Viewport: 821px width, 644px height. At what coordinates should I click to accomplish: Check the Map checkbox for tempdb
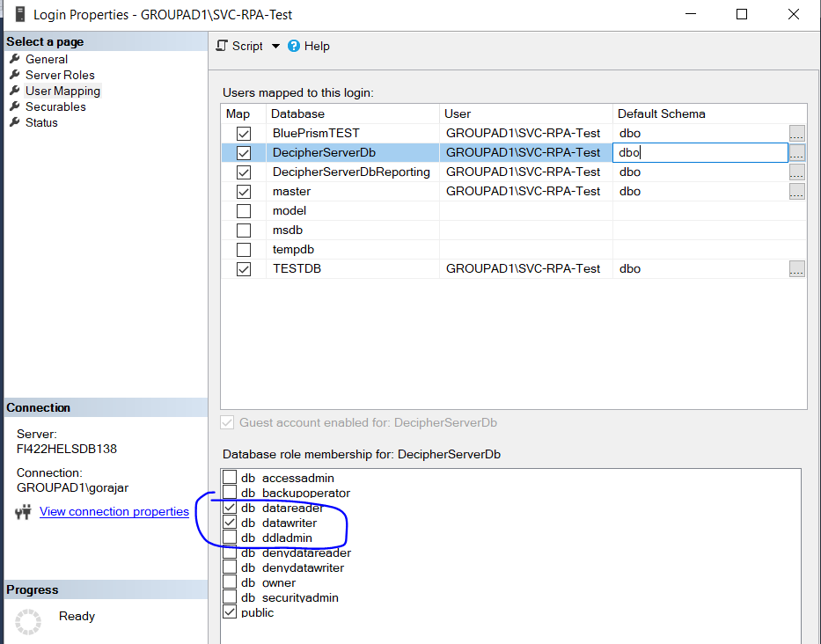244,250
